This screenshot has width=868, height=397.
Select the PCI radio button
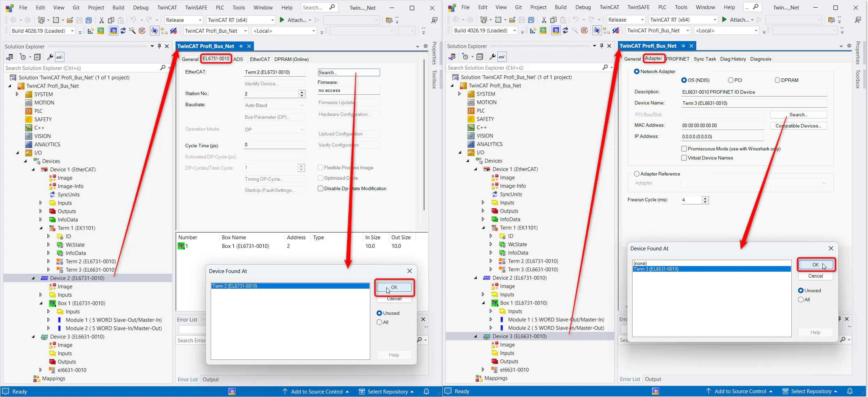click(731, 80)
